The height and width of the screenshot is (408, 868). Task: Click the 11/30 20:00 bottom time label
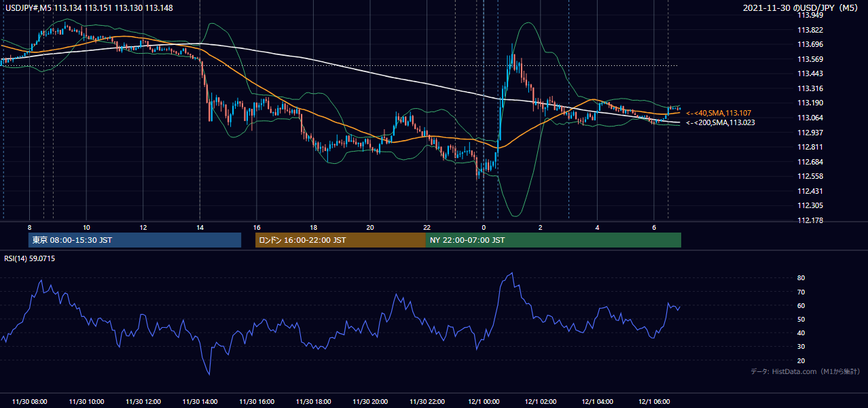pyautogui.click(x=370, y=402)
